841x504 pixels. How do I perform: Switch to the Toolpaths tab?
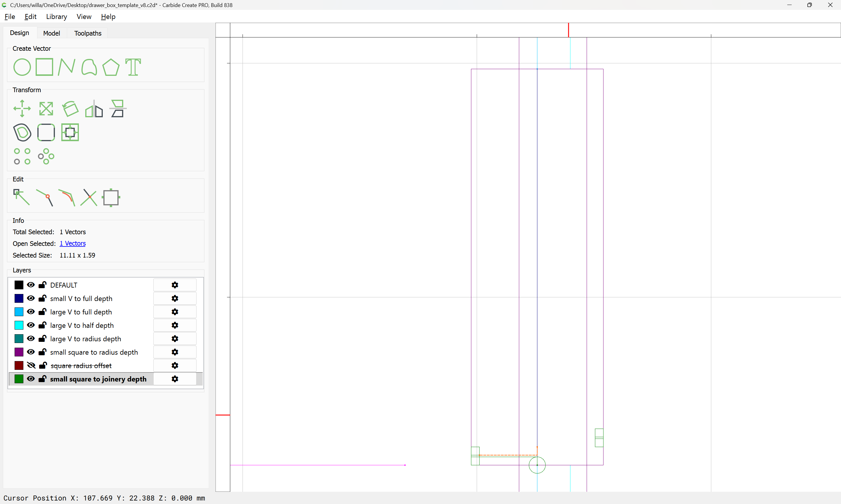88,33
